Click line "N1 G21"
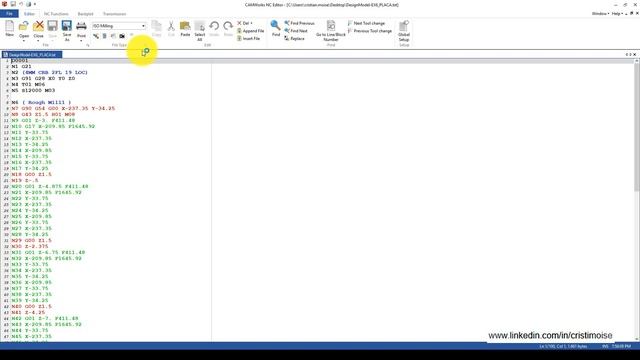640x360 pixels. point(21,66)
